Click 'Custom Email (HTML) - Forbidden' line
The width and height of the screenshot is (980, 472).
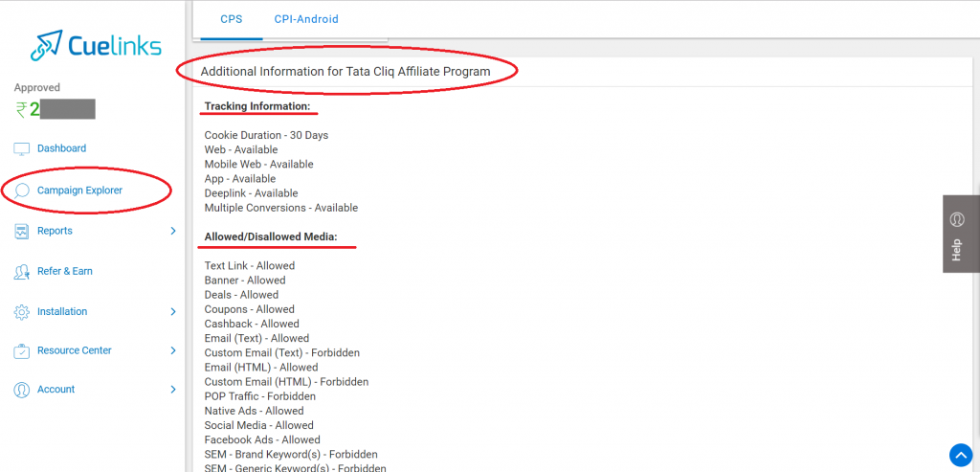pos(286,382)
